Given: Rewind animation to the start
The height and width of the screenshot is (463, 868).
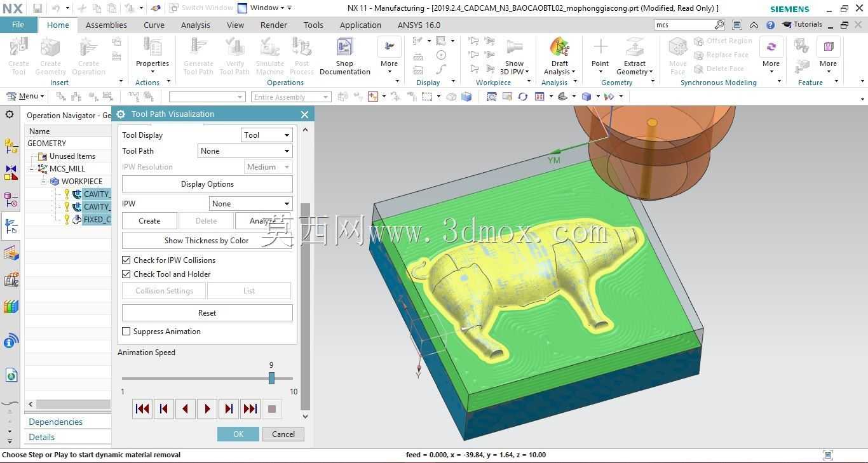Looking at the screenshot, I should pyautogui.click(x=142, y=409).
